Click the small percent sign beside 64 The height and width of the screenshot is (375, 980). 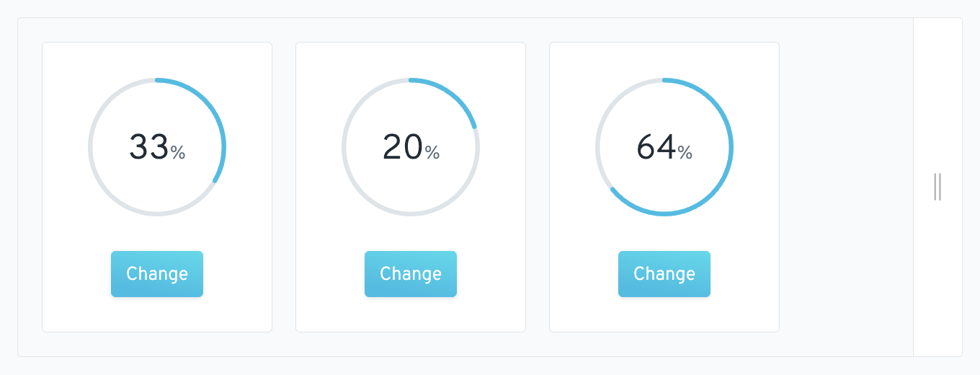pos(685,152)
